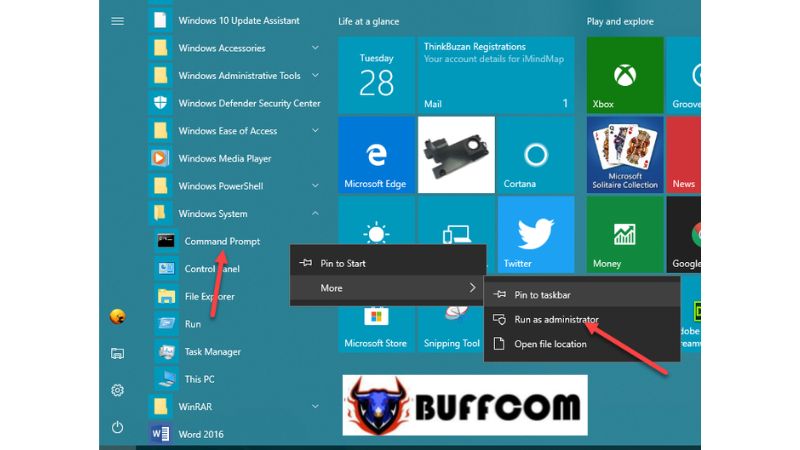
Task: Open the Microsoft Store tile
Action: [377, 329]
